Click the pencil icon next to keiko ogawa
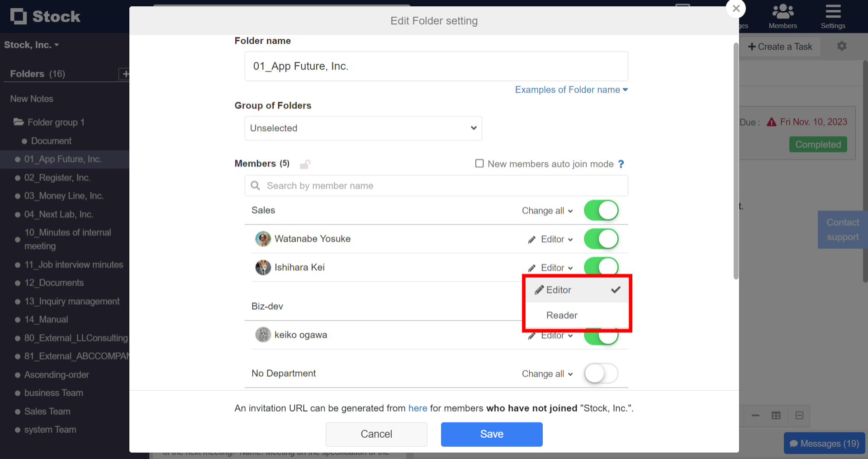Viewport: 868px width, 459px height. point(531,335)
